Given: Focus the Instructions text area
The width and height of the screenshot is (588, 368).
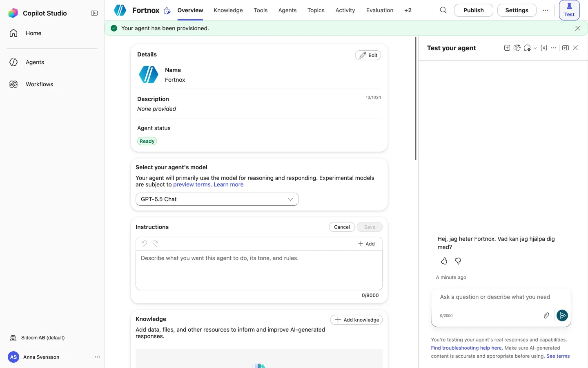Looking at the screenshot, I should click(x=259, y=270).
